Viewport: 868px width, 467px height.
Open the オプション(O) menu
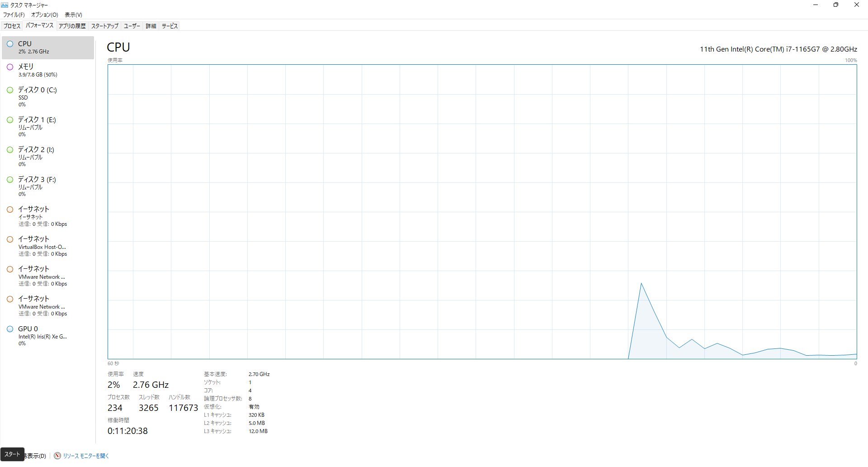click(44, 15)
